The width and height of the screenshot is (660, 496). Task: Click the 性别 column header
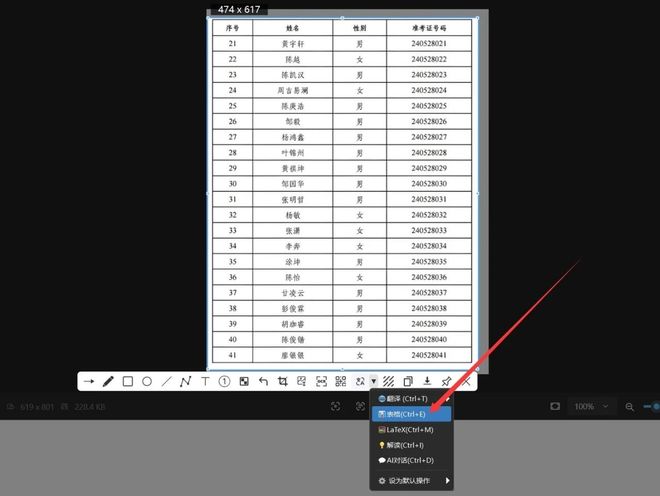tap(359, 28)
